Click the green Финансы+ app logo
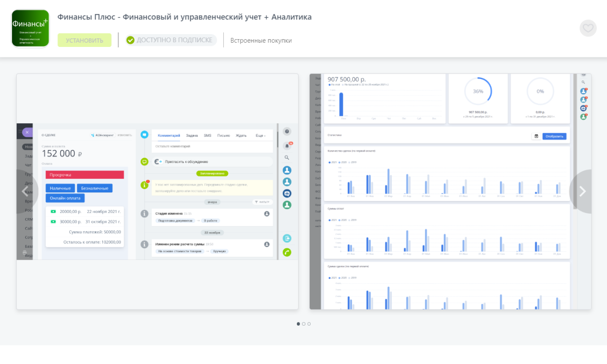607x364 pixels. click(30, 28)
